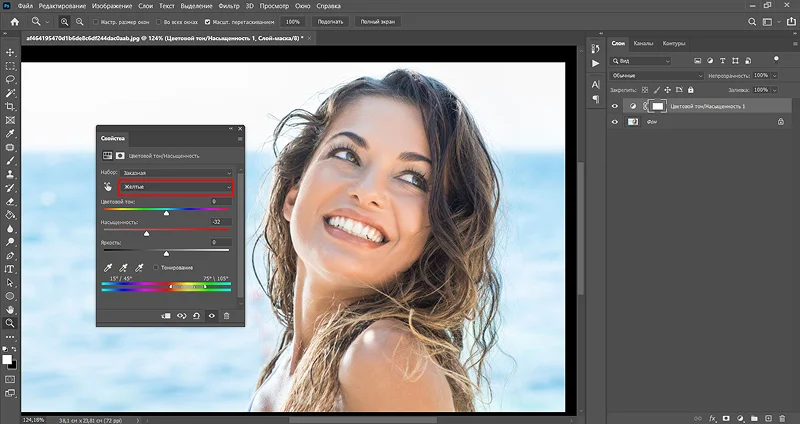Viewport: 800px width, 424px height.
Task: Click the foreground color swatch
Action: coord(7,360)
